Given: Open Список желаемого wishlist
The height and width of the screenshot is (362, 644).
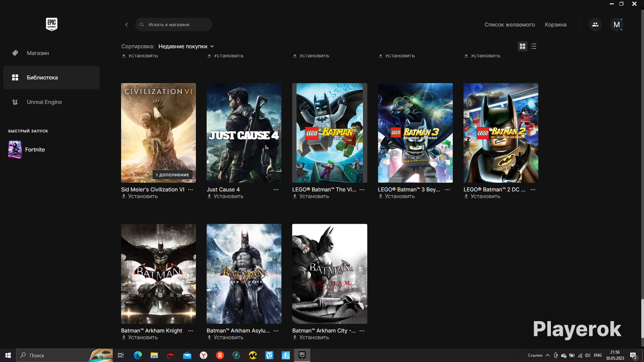Looking at the screenshot, I should (510, 25).
